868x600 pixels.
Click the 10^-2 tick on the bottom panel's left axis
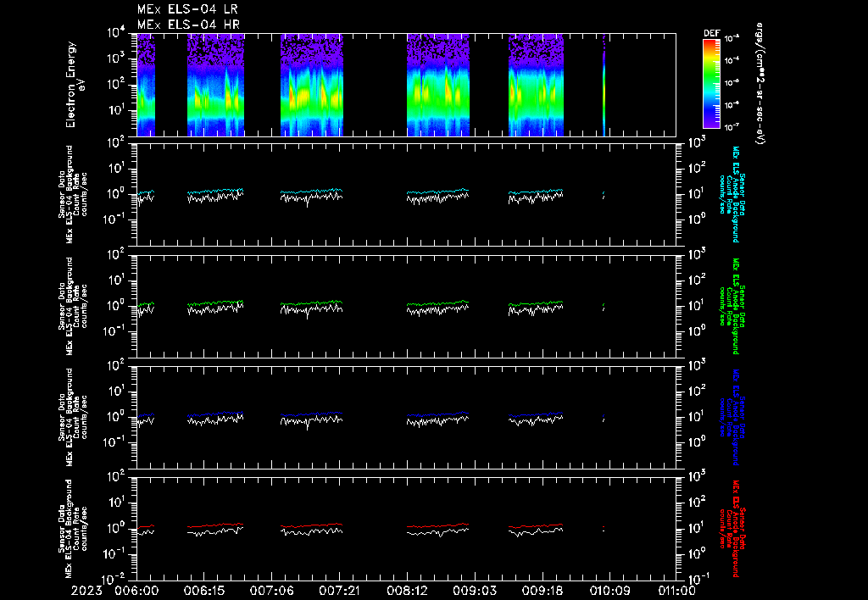pos(114,580)
